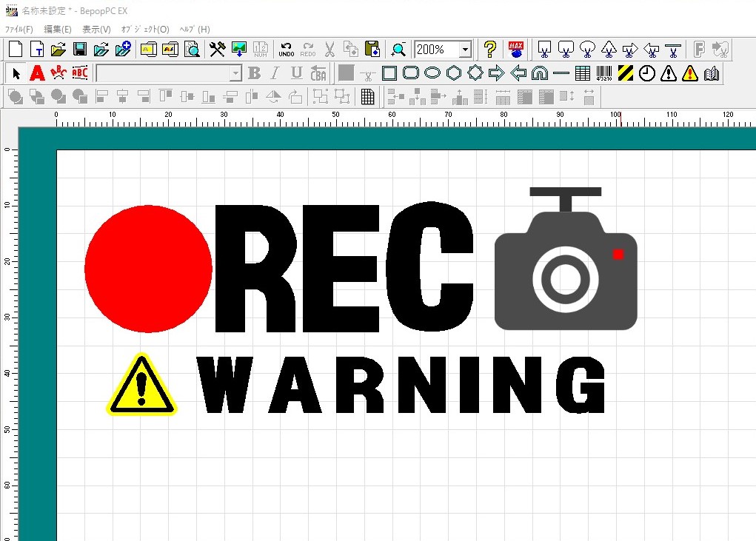Open the 200% zoom level dropdown

pyautogui.click(x=465, y=50)
